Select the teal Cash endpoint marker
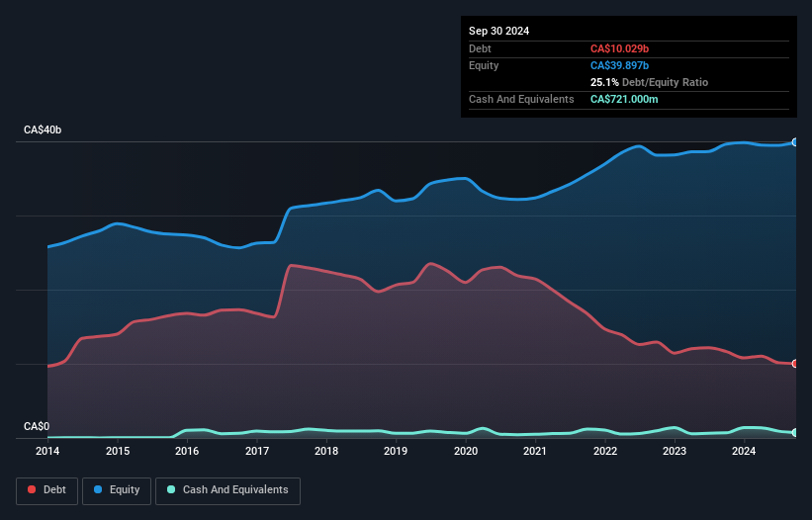This screenshot has width=812, height=520. click(795, 433)
